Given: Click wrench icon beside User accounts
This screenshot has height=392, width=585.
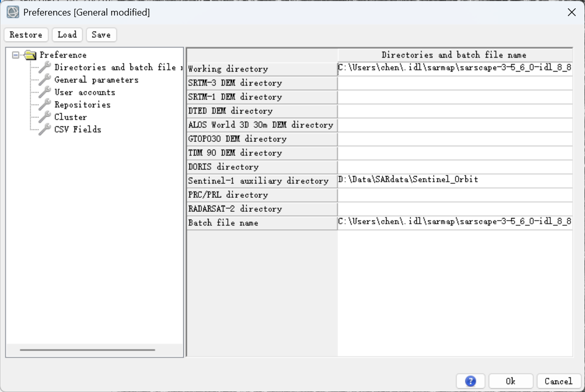Looking at the screenshot, I should [45, 92].
